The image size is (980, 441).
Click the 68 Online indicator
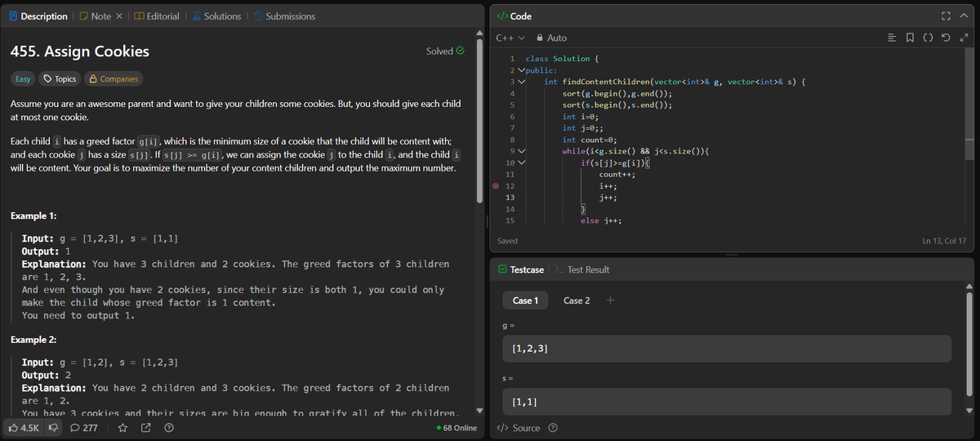(457, 428)
